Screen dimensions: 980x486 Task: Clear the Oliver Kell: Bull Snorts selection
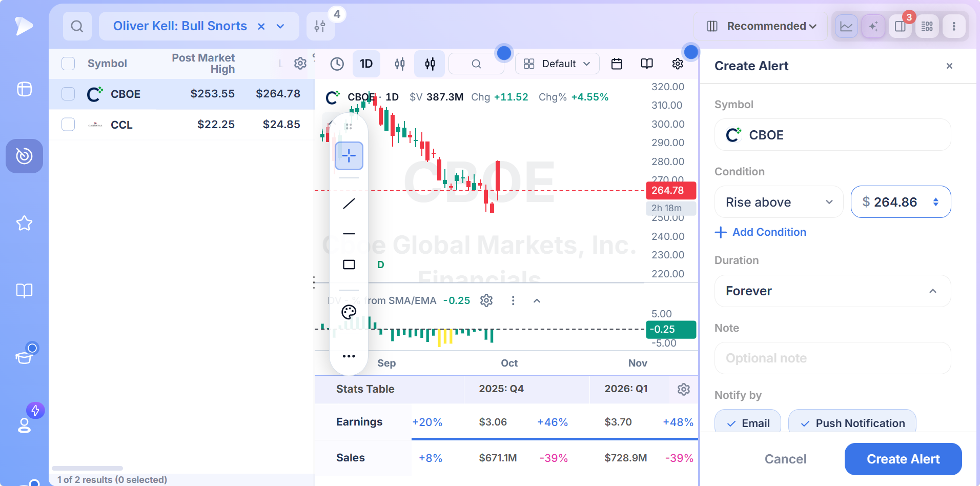(x=261, y=26)
